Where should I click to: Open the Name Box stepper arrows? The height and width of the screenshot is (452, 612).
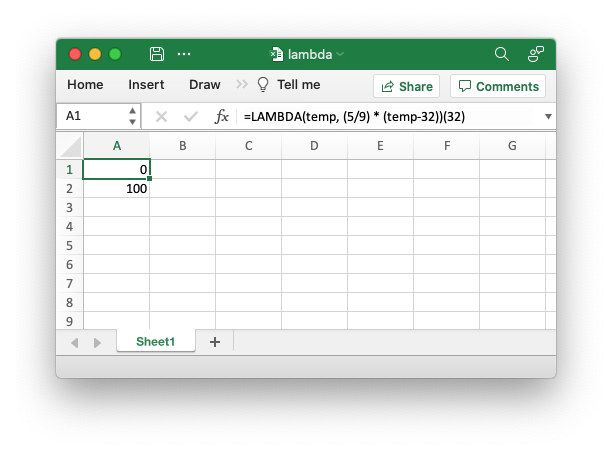click(x=133, y=116)
